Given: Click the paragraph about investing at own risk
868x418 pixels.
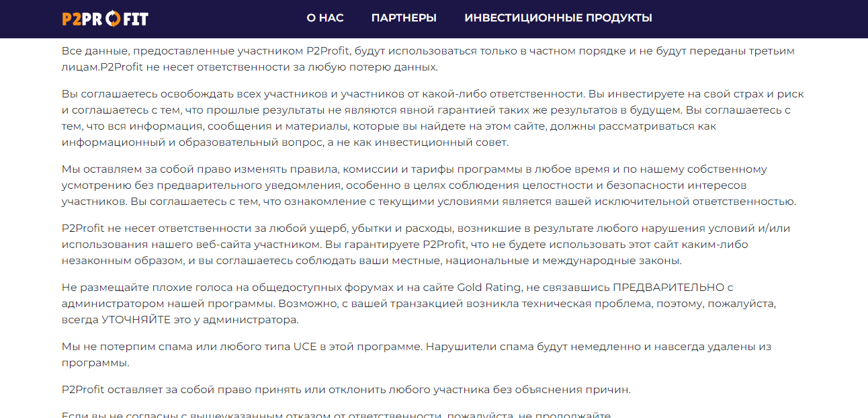Looking at the screenshot, I should pos(430,118).
